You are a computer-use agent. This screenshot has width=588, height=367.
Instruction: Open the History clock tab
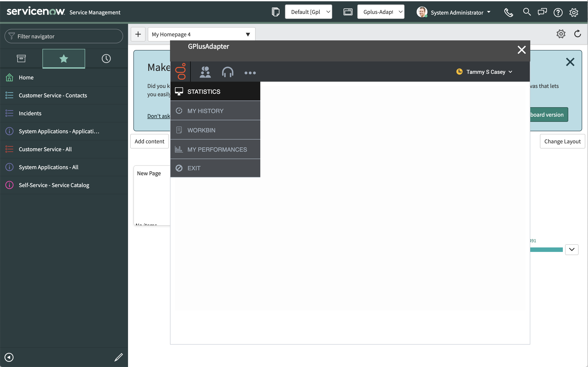pos(106,59)
